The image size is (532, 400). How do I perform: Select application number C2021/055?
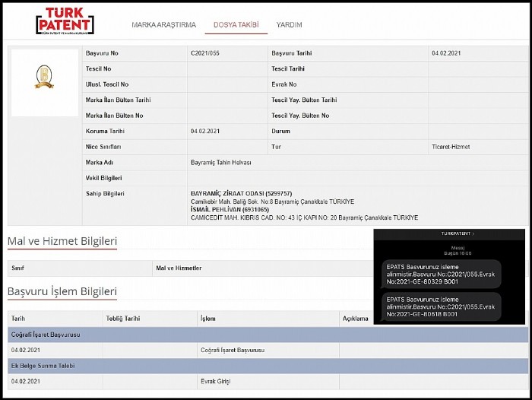pos(205,53)
